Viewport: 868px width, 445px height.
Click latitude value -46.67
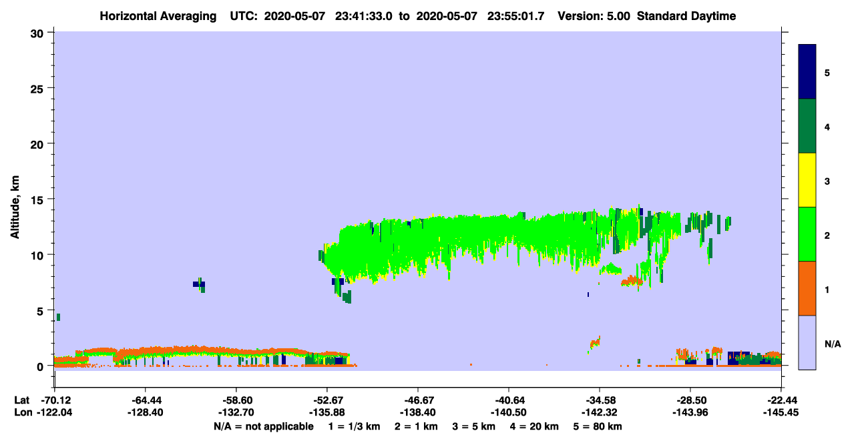(x=418, y=400)
